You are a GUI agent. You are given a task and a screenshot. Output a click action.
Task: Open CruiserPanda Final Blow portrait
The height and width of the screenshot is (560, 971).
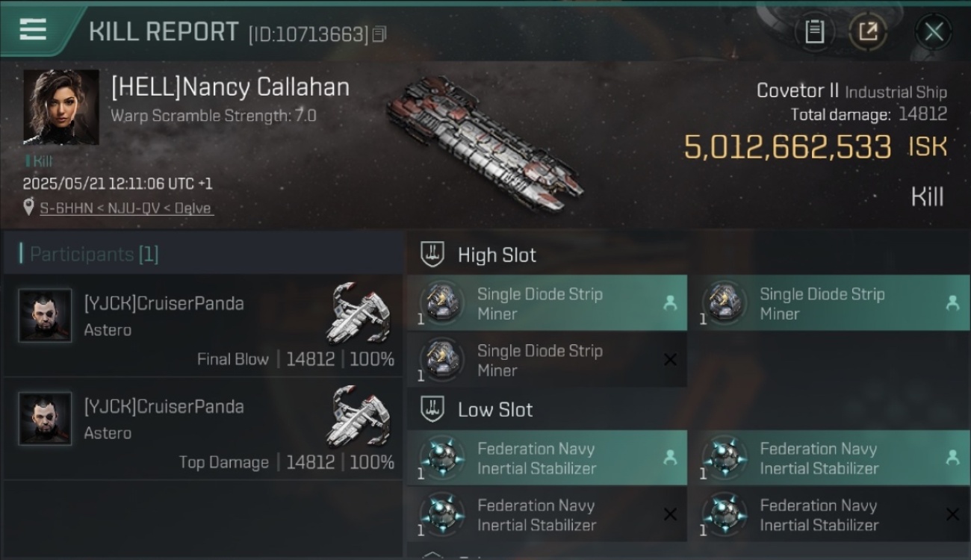[46, 316]
